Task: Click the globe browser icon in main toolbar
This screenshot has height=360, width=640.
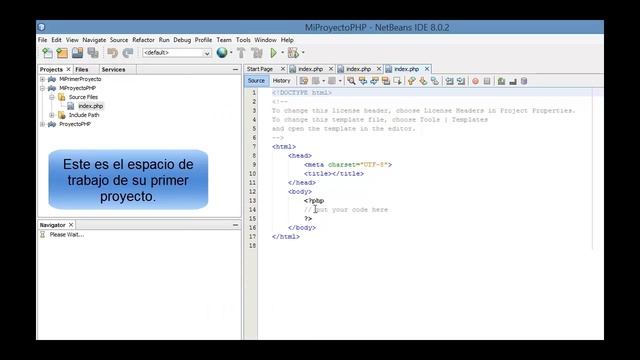Action: tap(222, 53)
